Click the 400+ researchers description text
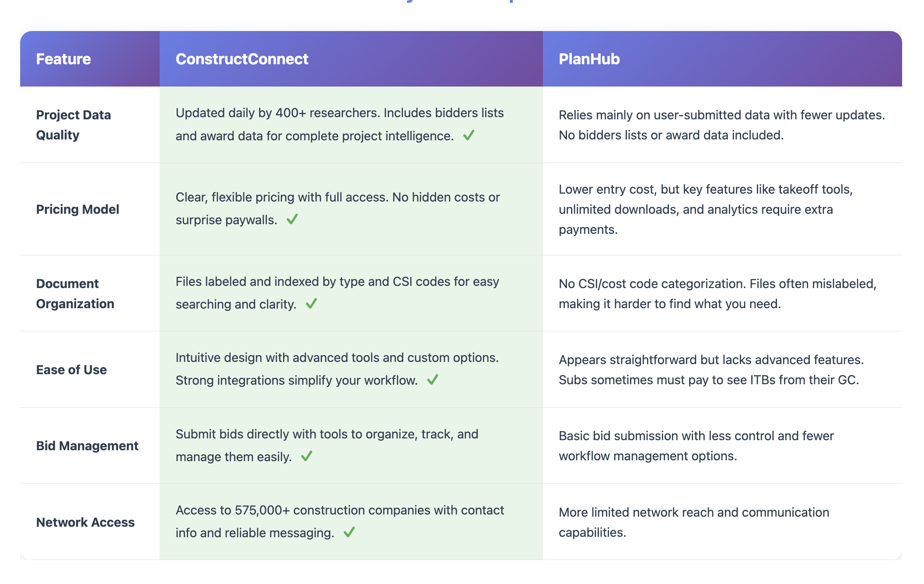The width and height of the screenshot is (924, 584). pyautogui.click(x=339, y=125)
